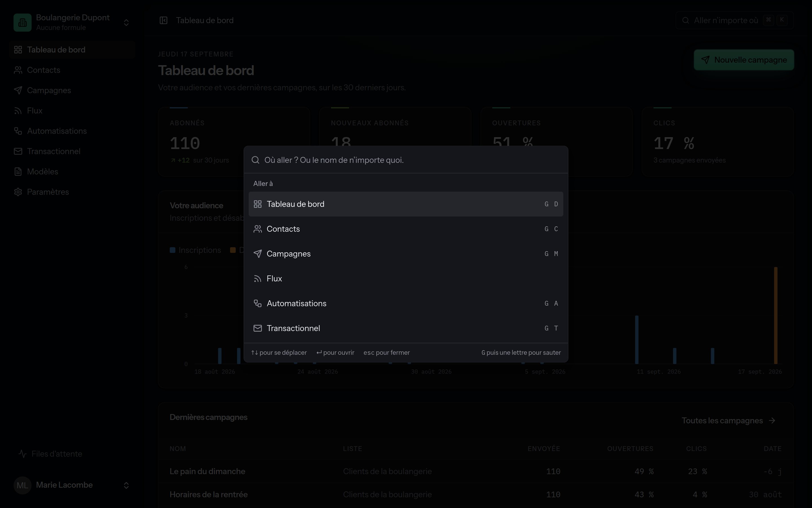Click the Automatisations workflow icon in palette
The width and height of the screenshot is (812, 508).
258,303
